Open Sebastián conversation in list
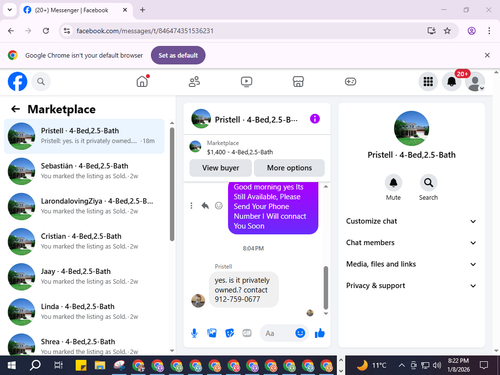The height and width of the screenshot is (375, 500). 84,171
